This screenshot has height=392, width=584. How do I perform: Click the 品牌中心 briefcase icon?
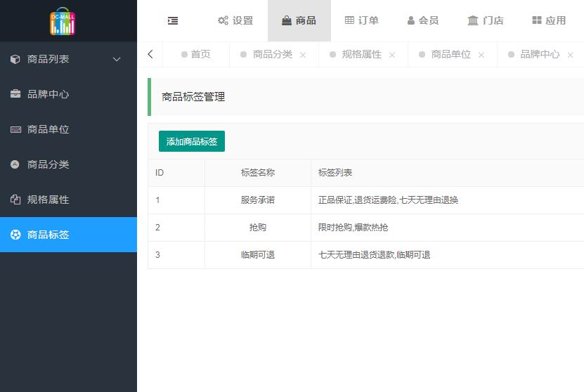click(x=15, y=94)
